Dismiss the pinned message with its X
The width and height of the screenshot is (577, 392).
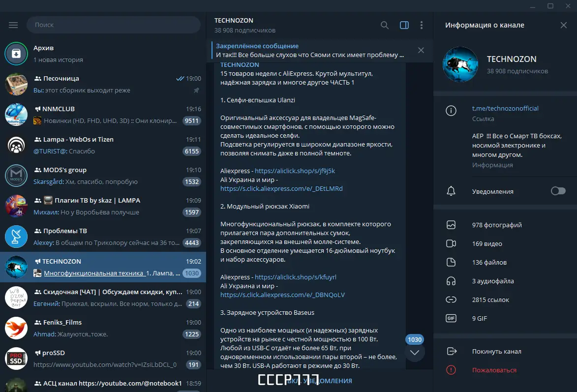click(421, 50)
